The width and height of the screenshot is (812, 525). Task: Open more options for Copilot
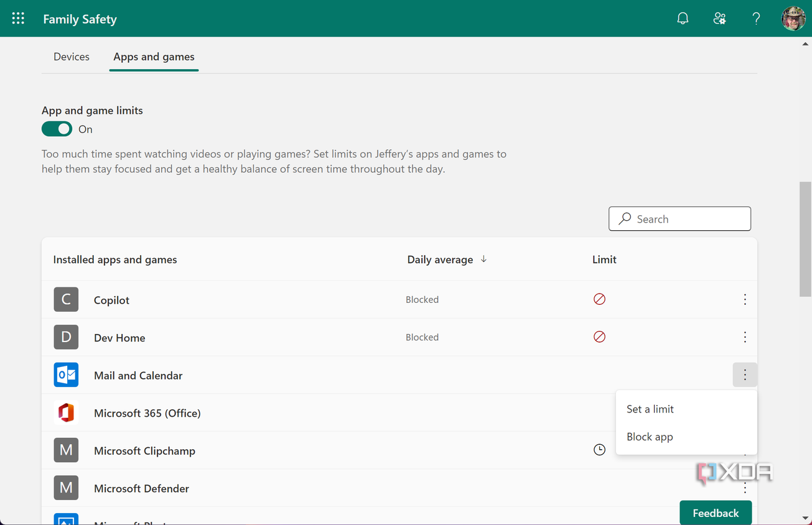[x=745, y=300]
